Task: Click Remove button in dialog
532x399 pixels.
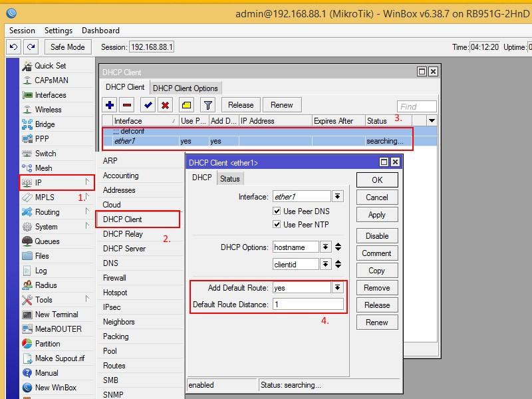Action: [377, 288]
